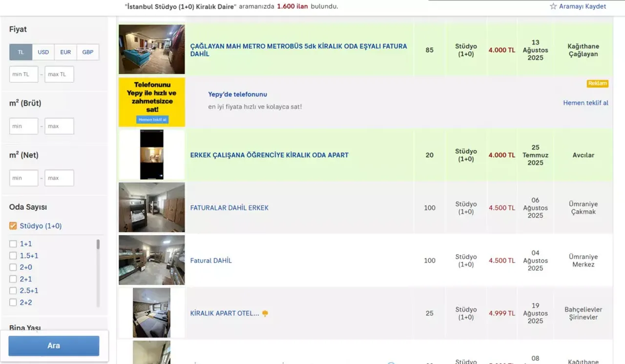Follow the Hemen teklif al link
Image resolution: width=625 pixels, height=364 pixels.
click(585, 103)
